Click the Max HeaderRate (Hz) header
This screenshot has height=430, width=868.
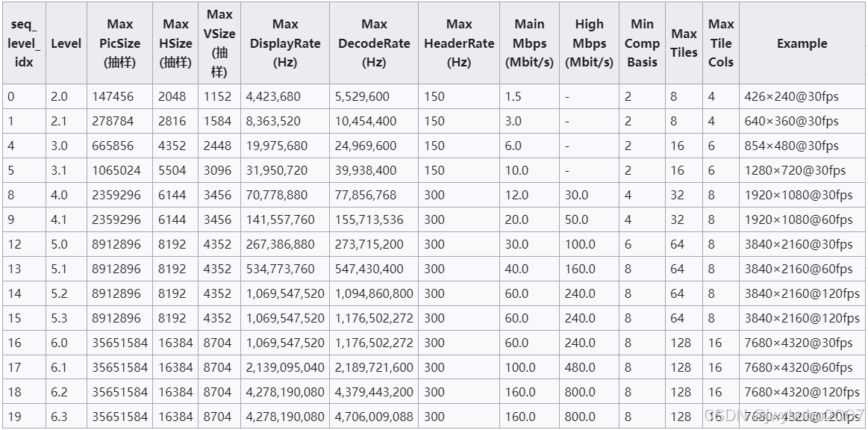click(459, 43)
